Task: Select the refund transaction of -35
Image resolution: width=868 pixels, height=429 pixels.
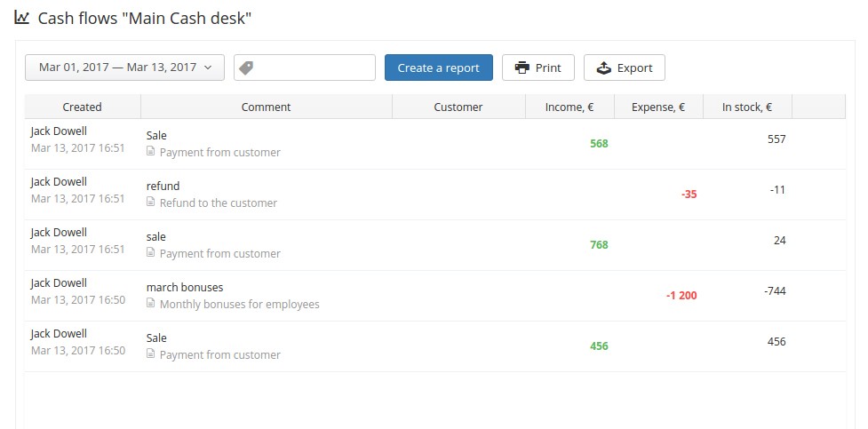Action: click(x=435, y=195)
